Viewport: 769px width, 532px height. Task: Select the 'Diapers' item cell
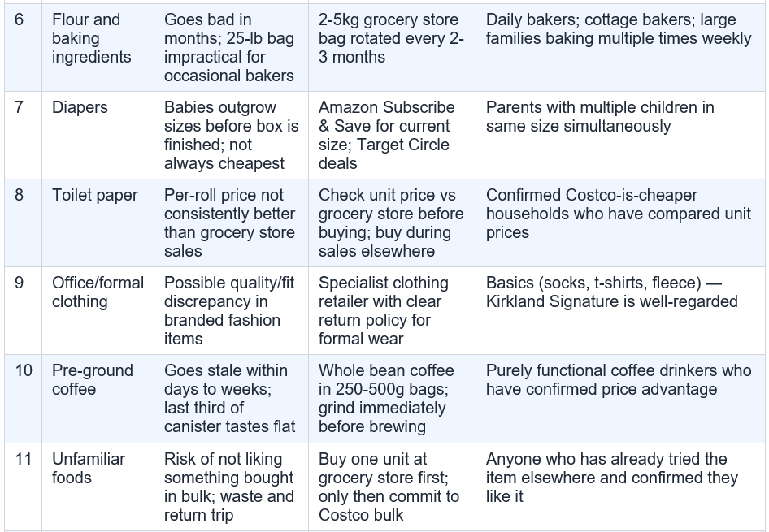98,135
